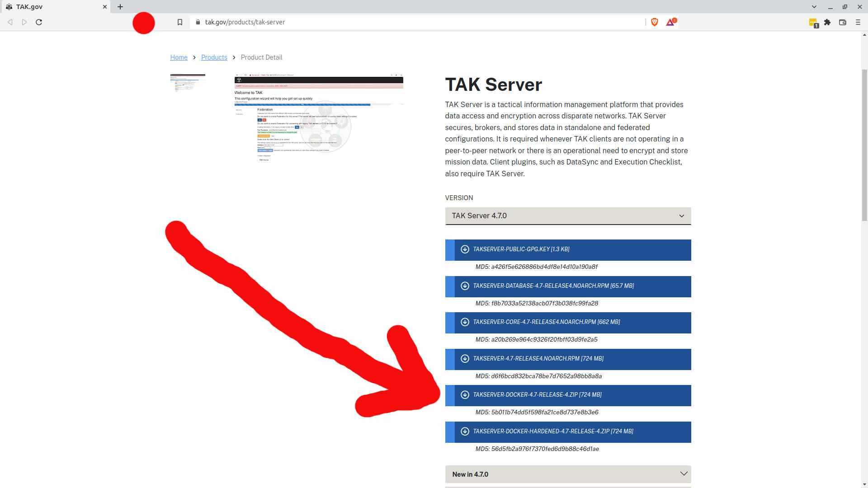
Task: Select the small product screenshot thumbnail
Action: (188, 83)
